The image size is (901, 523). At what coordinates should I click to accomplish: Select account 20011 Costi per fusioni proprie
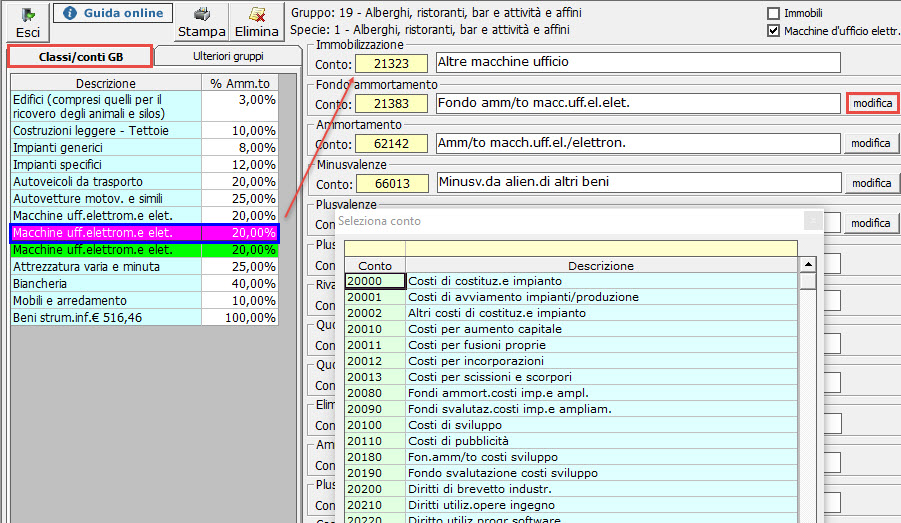pyautogui.click(x=571, y=345)
